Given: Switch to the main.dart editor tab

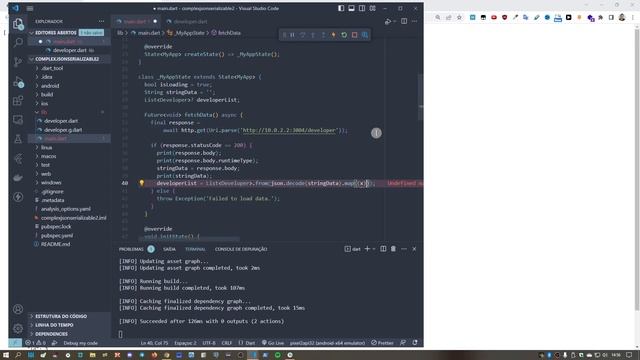Looking at the screenshot, I should 136,21.
